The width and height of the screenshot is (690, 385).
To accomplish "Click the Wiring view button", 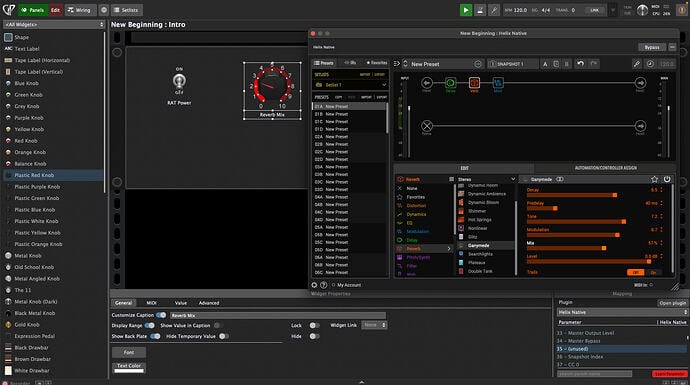I will click(x=79, y=10).
